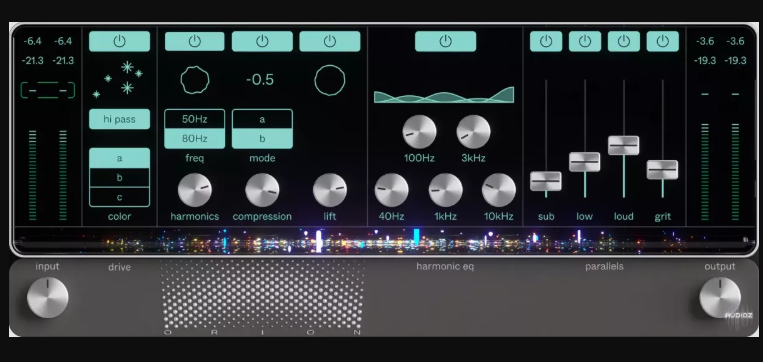Image resolution: width=763 pixels, height=362 pixels.
Task: Click the "drive" section label
Action: coord(119,267)
